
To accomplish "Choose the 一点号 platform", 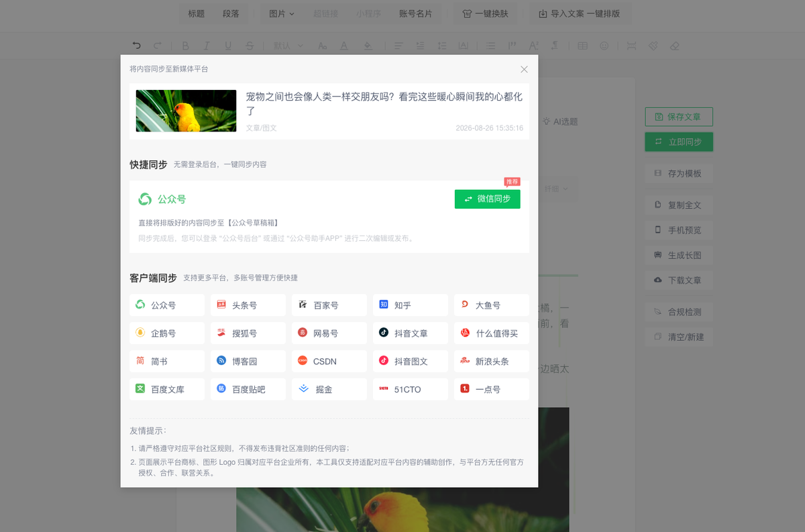I will [x=492, y=390].
